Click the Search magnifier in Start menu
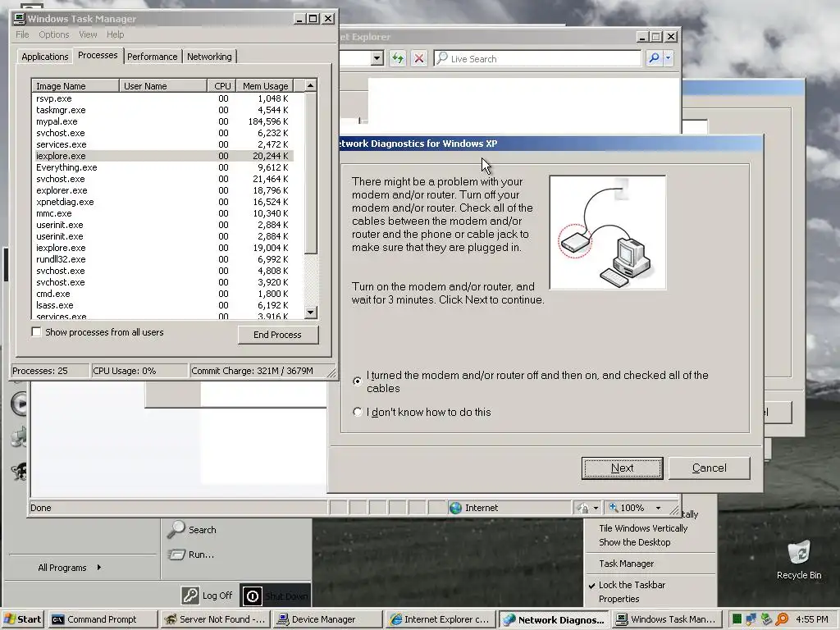Image resolution: width=840 pixels, height=630 pixels. tap(176, 529)
